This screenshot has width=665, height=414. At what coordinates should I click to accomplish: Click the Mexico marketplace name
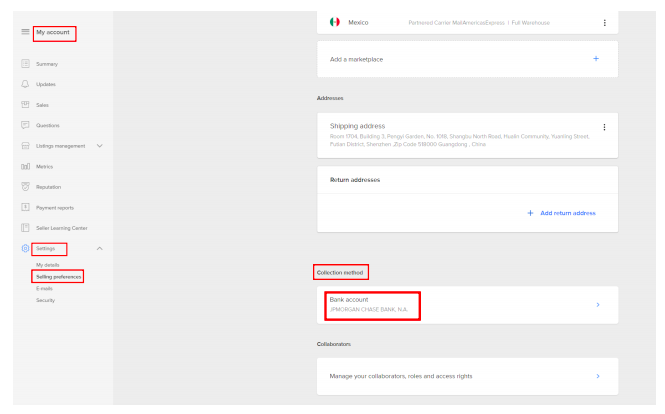tap(358, 22)
